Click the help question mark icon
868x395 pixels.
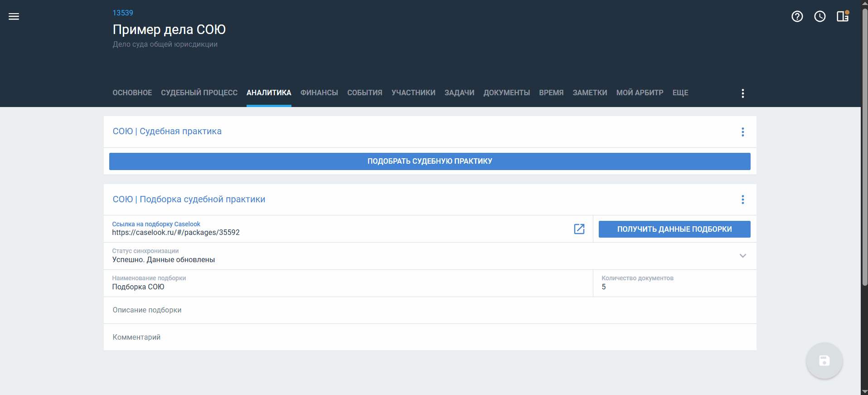(x=797, y=17)
